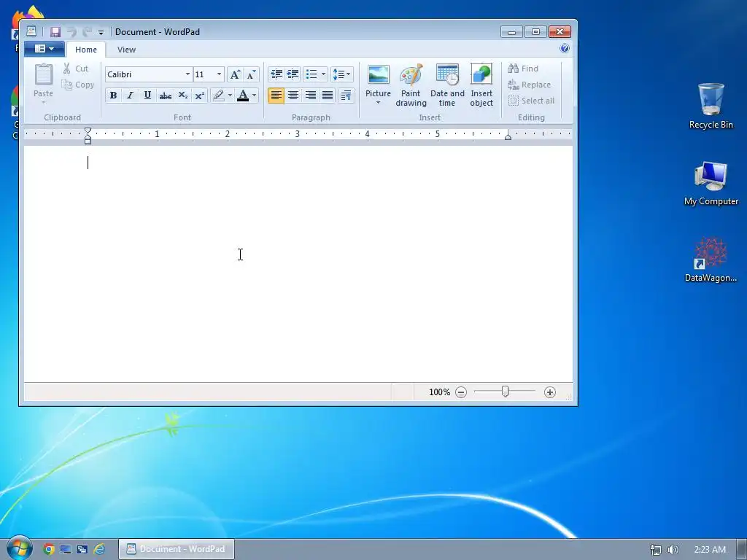Click the Grow font icon
747x560 pixels.
click(235, 74)
